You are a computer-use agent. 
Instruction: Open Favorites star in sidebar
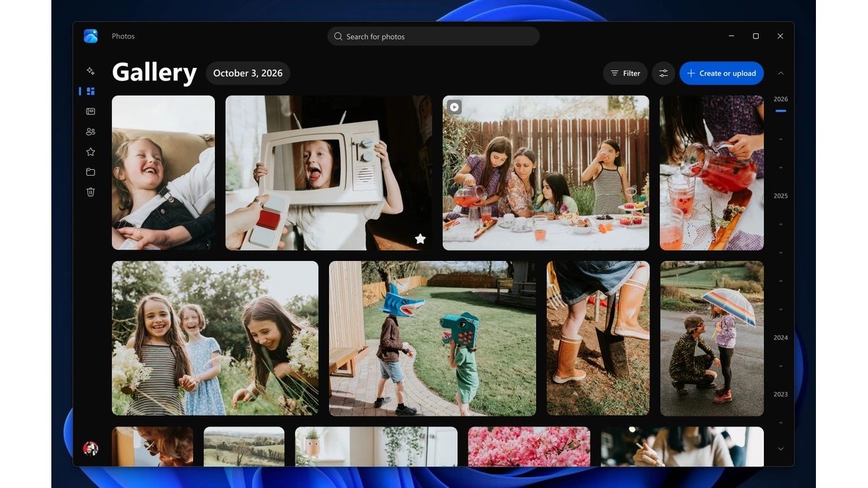point(90,152)
